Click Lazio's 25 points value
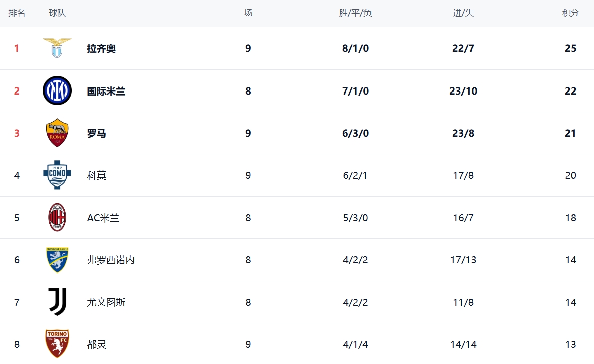 click(x=570, y=48)
